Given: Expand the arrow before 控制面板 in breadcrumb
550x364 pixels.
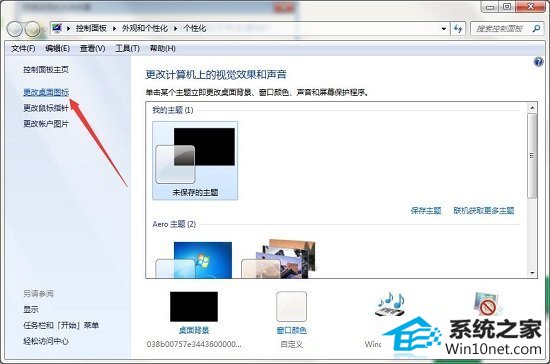Looking at the screenshot, I should coord(68,28).
